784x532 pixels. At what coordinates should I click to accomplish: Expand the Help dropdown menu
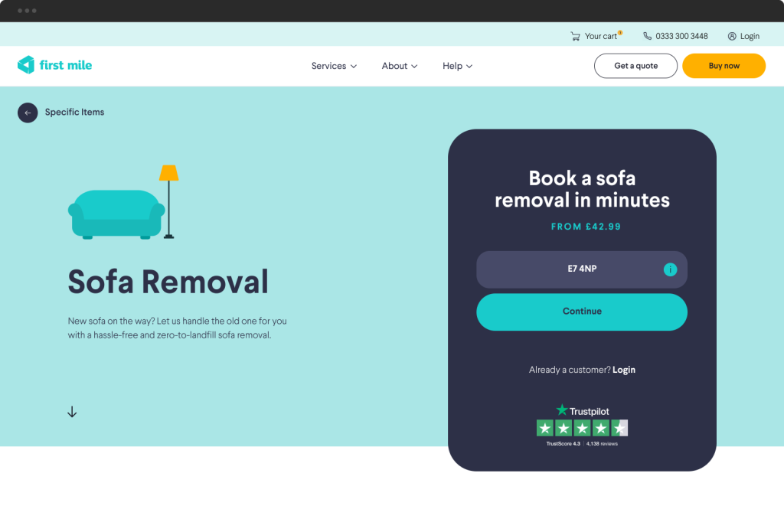point(457,66)
